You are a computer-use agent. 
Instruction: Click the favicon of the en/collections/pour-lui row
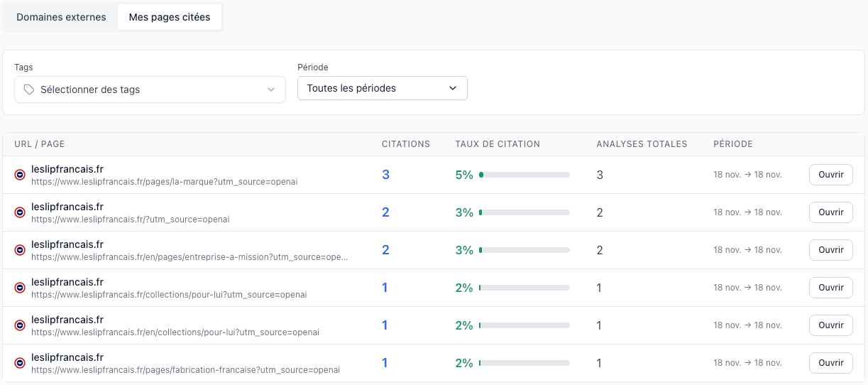tap(20, 325)
